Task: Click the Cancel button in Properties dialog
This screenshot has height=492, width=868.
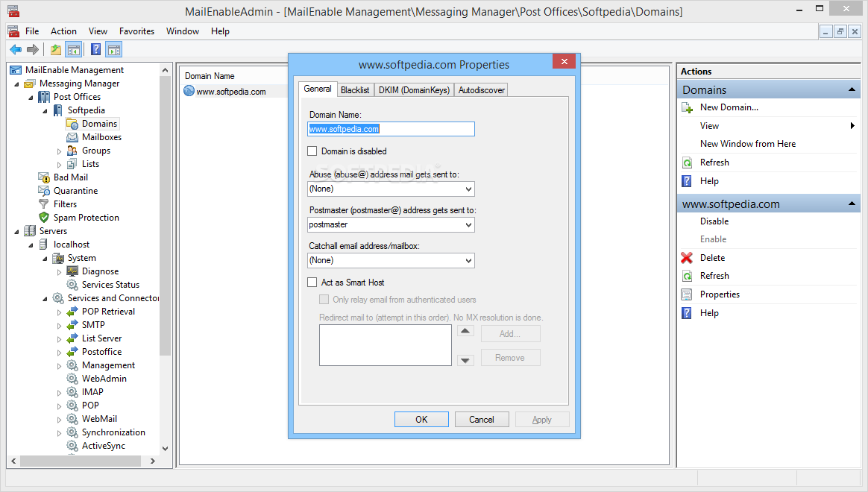Action: point(482,420)
